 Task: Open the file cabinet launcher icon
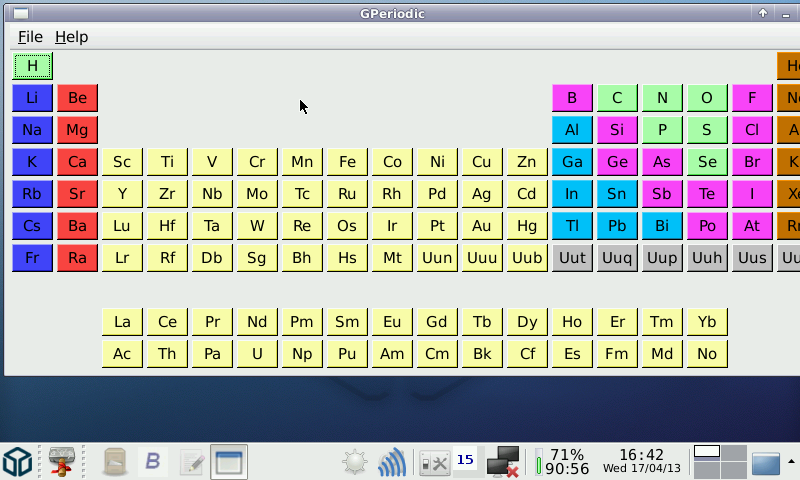pos(115,462)
